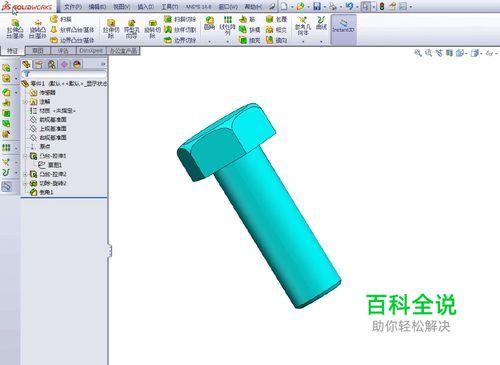Switch to the Office Products (办公室产品) tab

pyautogui.click(x=123, y=51)
